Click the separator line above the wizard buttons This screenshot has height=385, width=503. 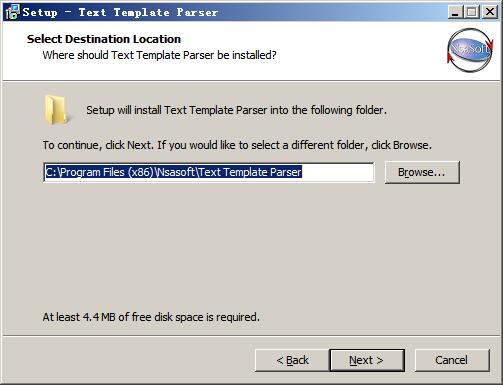251,336
